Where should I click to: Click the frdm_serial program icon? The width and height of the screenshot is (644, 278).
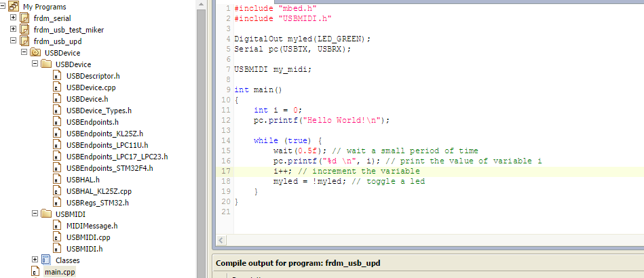(24, 18)
